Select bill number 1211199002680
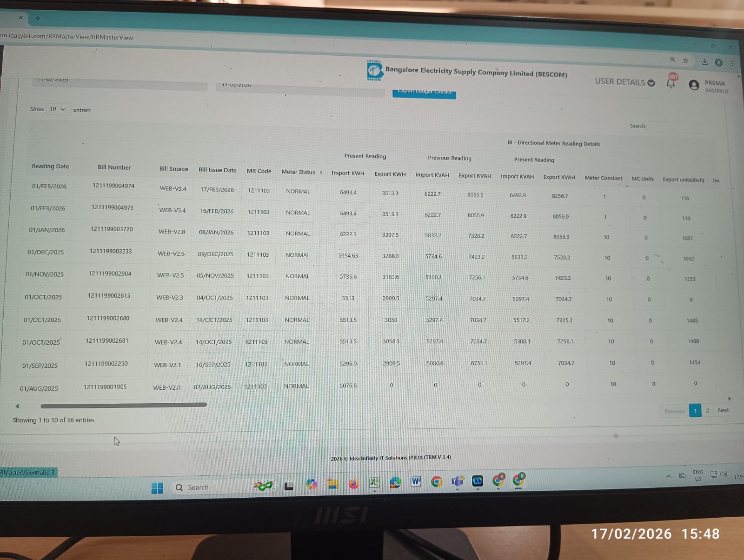 click(108, 318)
